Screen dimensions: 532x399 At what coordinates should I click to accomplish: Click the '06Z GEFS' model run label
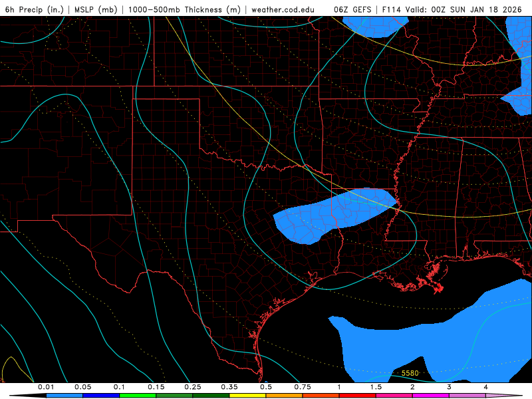352,9
